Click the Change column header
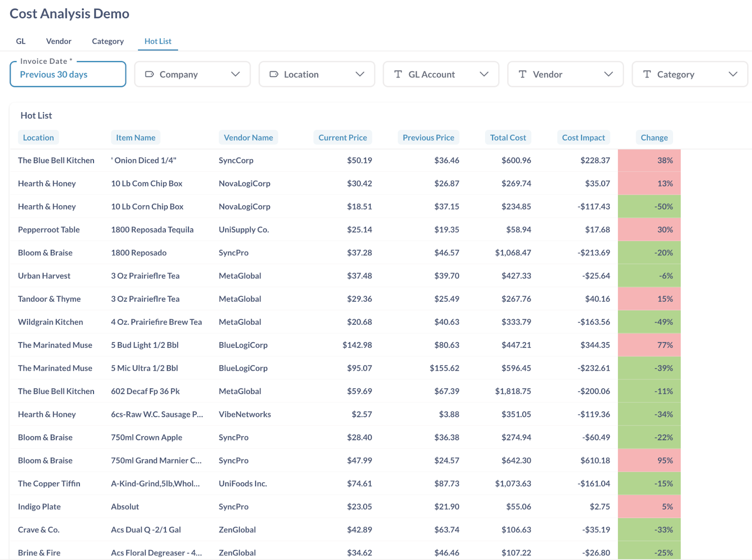This screenshot has height=560, width=752. click(x=654, y=138)
